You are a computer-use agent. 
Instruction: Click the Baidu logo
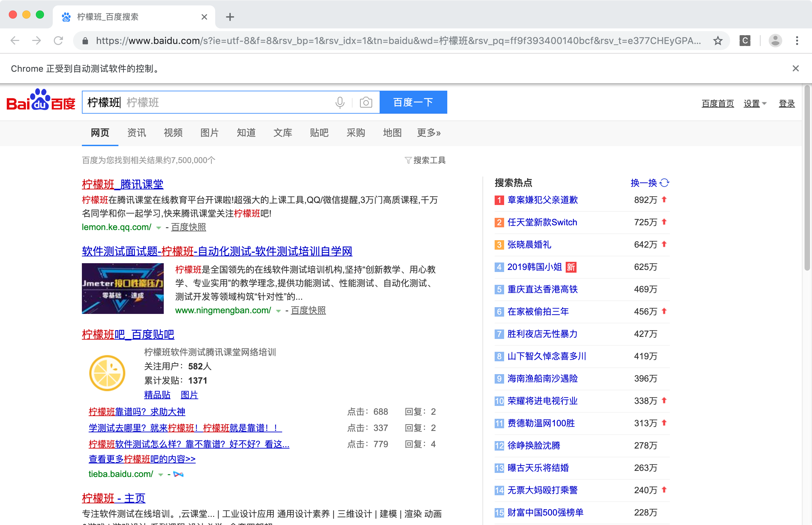41,101
